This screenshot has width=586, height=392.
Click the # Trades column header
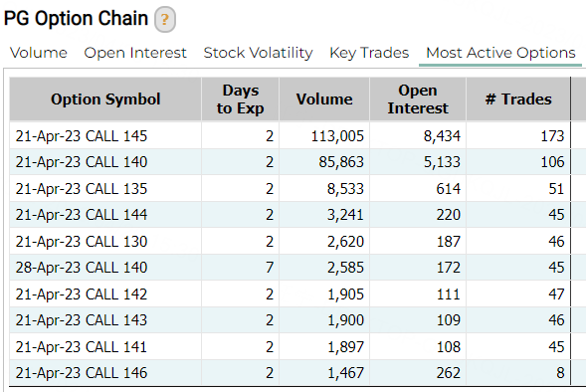[x=518, y=99]
